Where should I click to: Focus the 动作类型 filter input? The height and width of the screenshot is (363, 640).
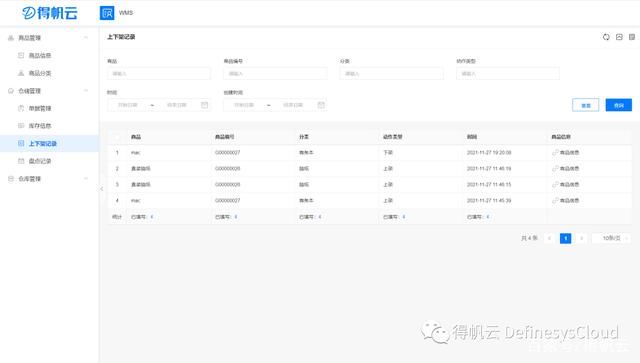508,73
